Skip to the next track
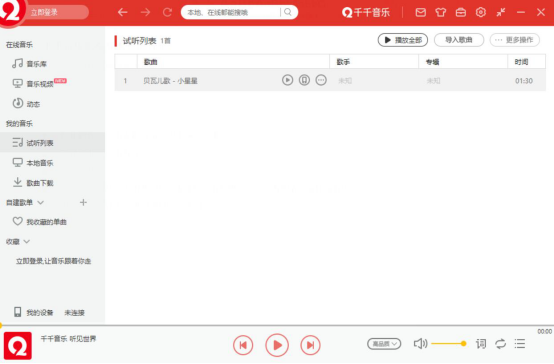 311,345
